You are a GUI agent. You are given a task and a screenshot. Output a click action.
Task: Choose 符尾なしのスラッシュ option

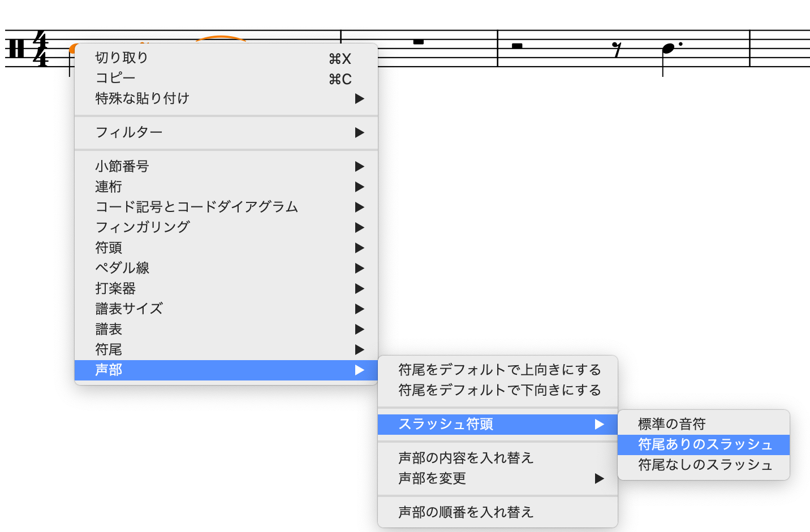(705, 465)
